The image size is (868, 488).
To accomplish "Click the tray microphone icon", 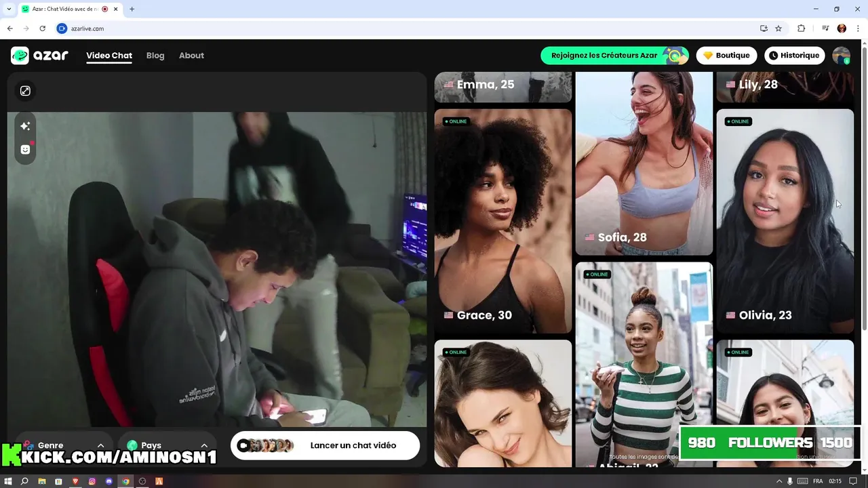I will pos(790,481).
